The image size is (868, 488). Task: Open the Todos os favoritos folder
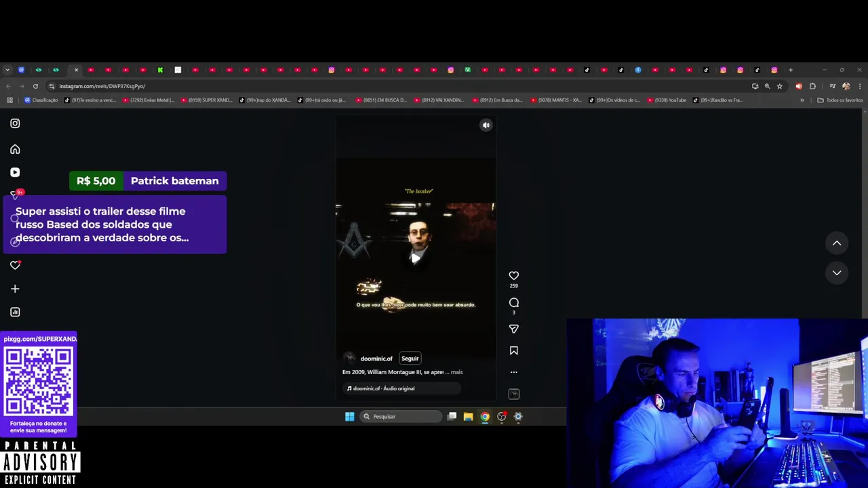(840, 100)
